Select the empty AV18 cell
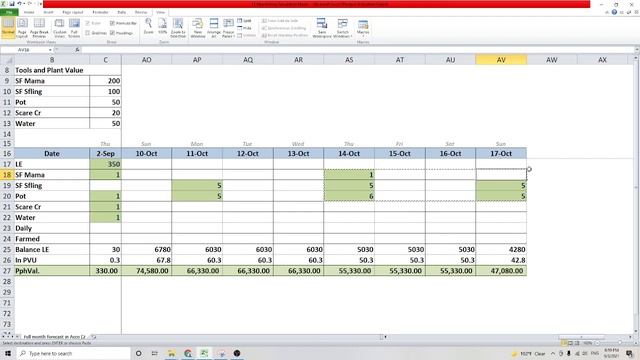This screenshot has height=360, width=640. pos(501,175)
